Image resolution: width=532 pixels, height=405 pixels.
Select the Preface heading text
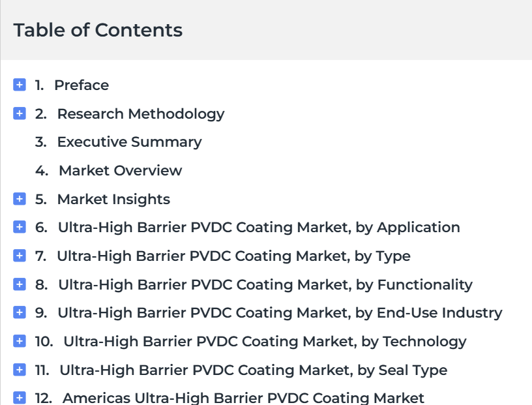point(81,85)
